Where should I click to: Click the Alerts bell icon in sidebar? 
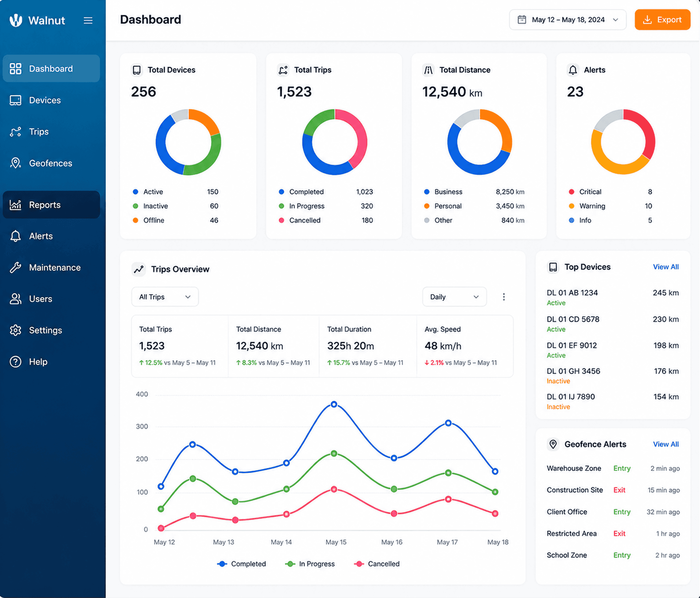pos(15,236)
